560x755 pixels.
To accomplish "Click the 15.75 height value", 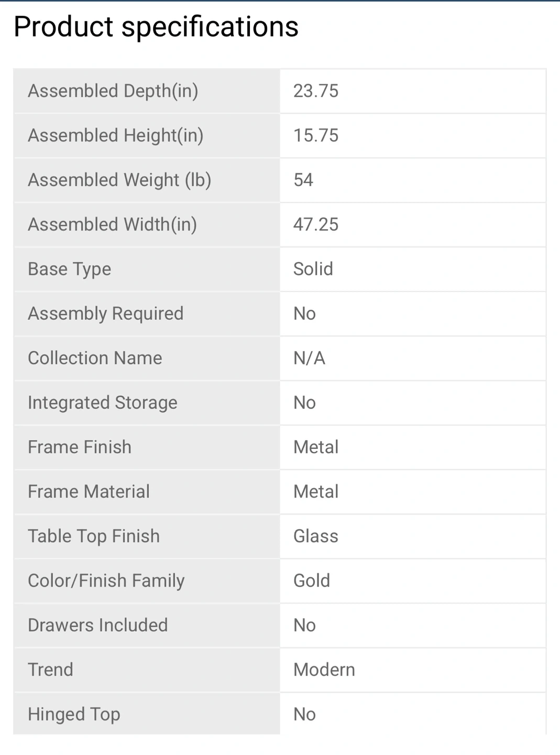I will coord(316,136).
